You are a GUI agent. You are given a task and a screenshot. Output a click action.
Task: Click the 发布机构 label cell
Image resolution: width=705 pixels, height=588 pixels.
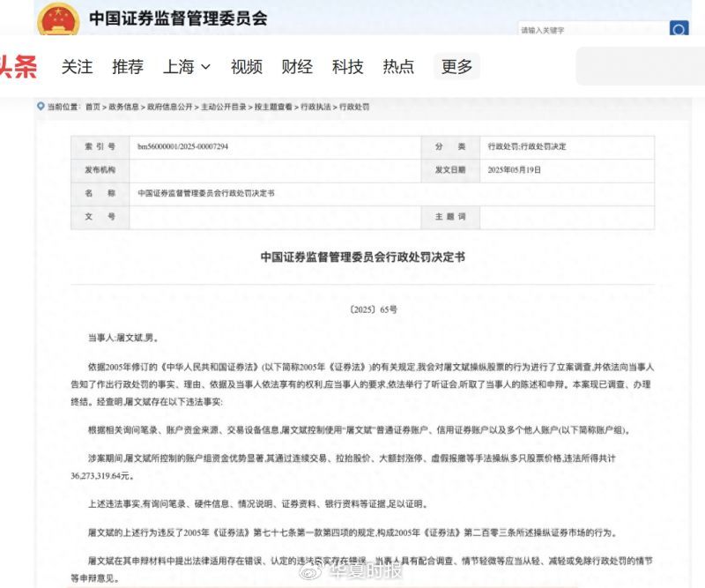tap(100, 170)
